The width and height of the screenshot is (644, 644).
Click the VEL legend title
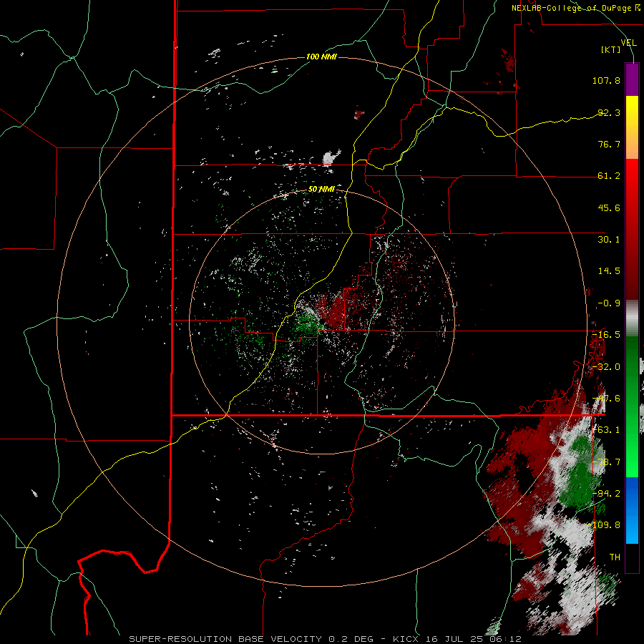(628, 43)
